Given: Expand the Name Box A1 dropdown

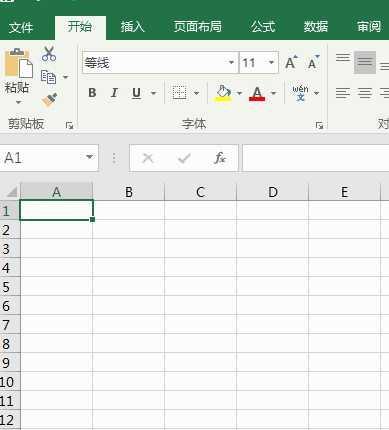Looking at the screenshot, I should [89, 157].
